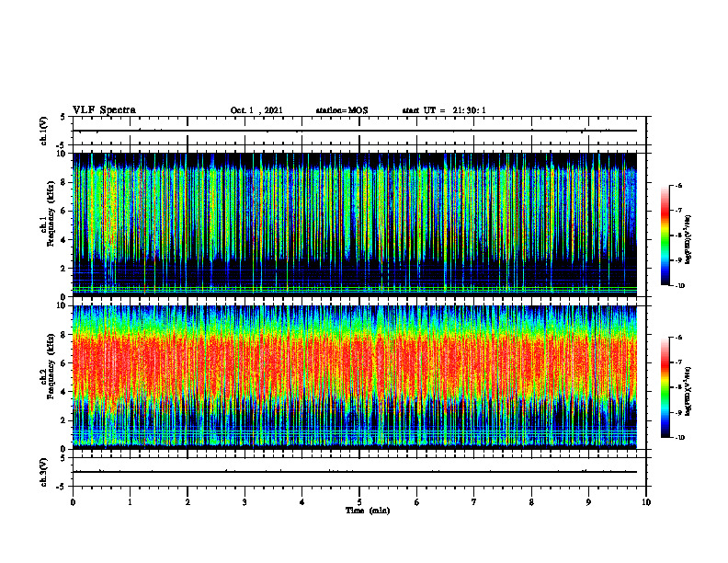The height and width of the screenshot is (563, 728).
Task: Click the 10 minute tick label on time axis
Action: [646, 502]
